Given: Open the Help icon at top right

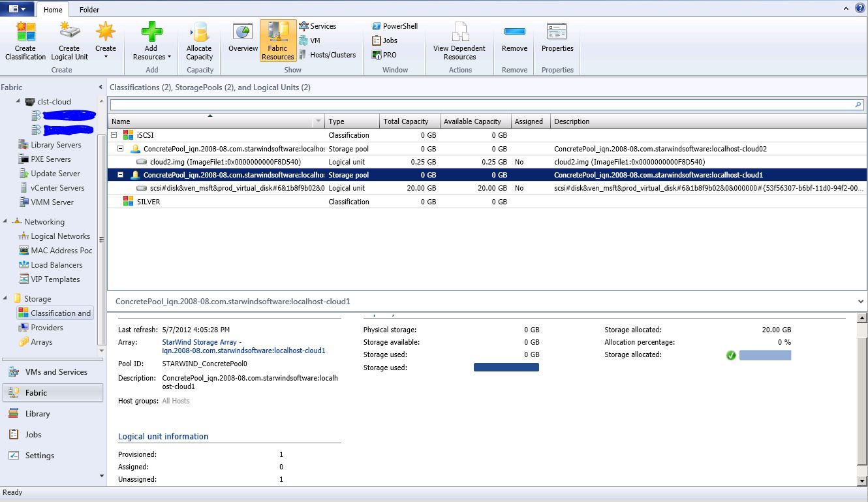Looking at the screenshot, I should [860, 8].
